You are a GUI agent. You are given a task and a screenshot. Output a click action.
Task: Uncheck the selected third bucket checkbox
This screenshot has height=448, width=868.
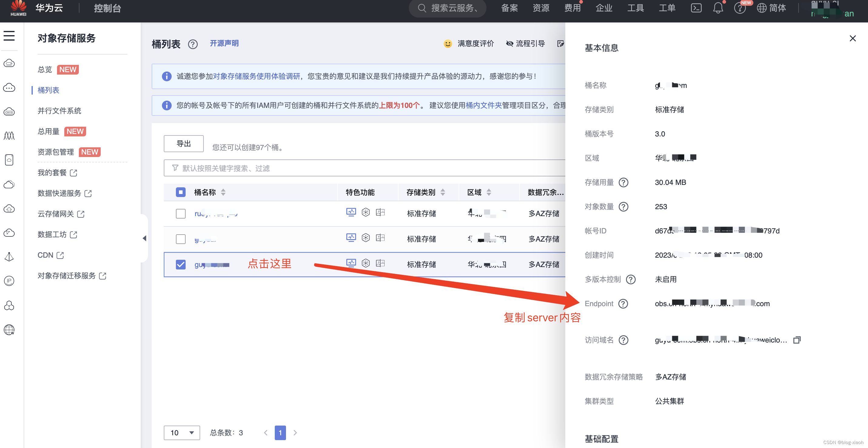(x=181, y=264)
